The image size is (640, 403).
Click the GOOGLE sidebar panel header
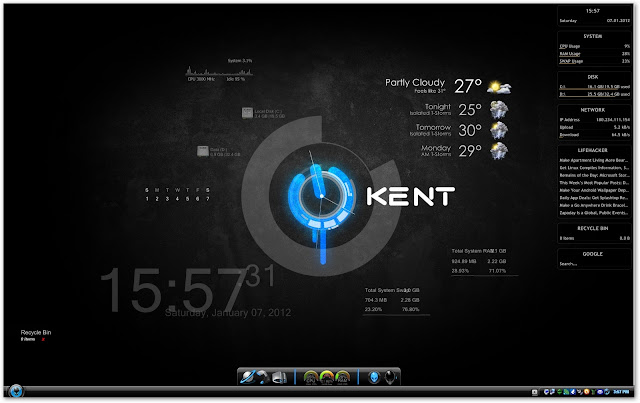coord(593,254)
